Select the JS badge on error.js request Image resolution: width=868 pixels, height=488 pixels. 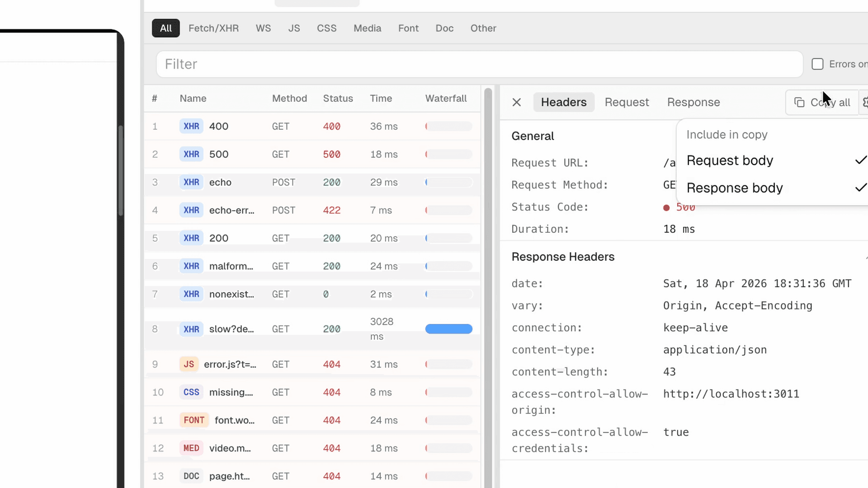coord(189,364)
